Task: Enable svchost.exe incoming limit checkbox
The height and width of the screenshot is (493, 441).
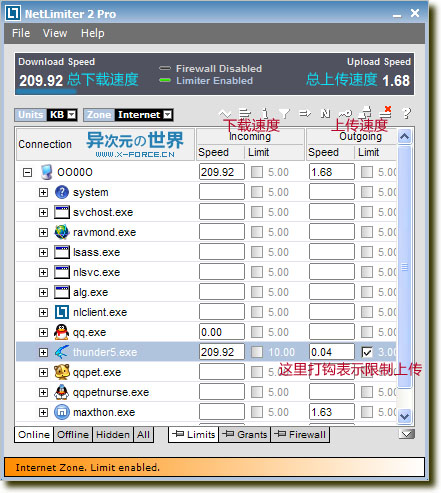Action: click(257, 212)
